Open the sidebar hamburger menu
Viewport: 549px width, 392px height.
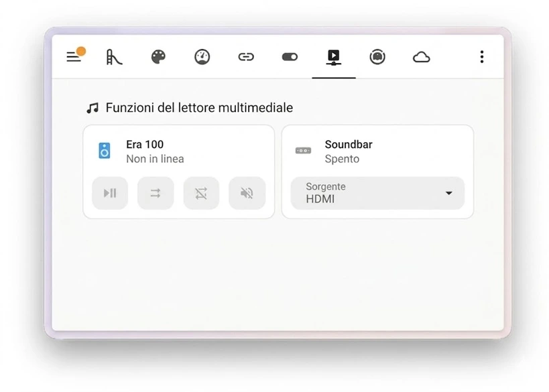[74, 57]
